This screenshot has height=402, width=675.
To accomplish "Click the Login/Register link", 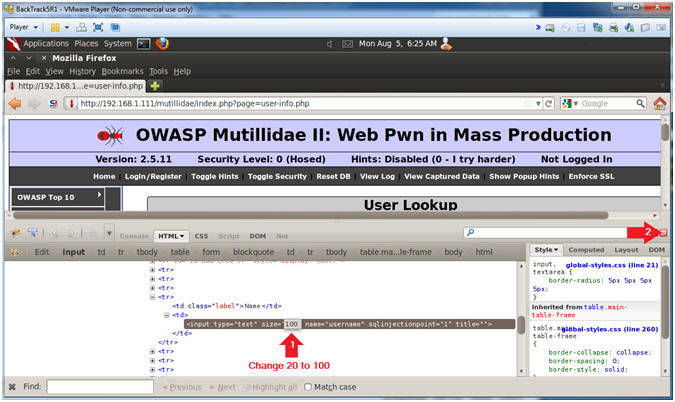I will [x=153, y=176].
